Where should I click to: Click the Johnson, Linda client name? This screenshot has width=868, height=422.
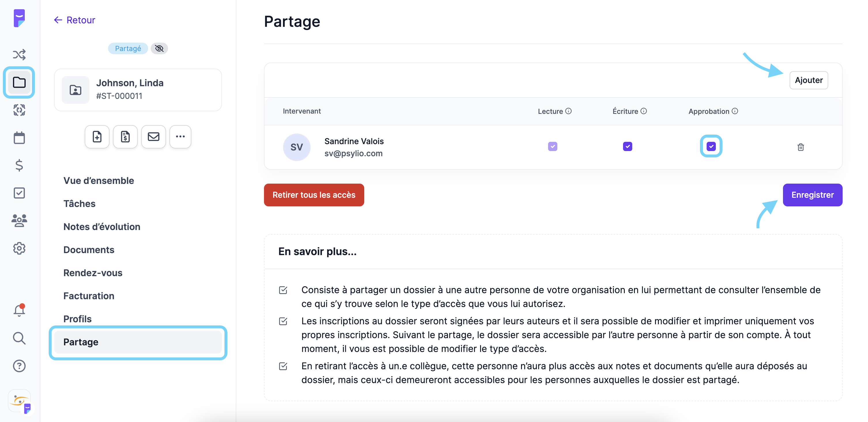coord(130,83)
